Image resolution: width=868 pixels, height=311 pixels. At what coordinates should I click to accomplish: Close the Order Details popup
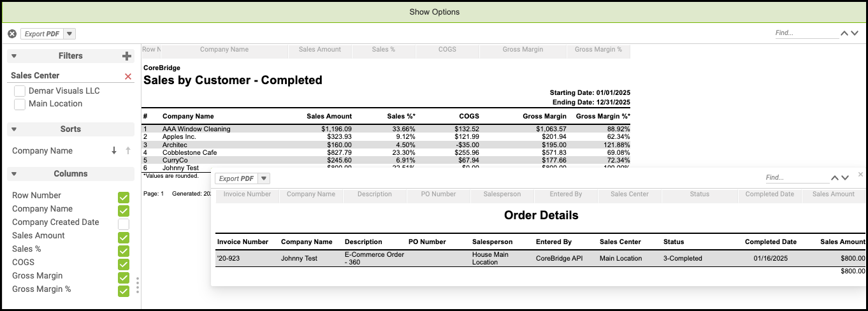pos(860,174)
